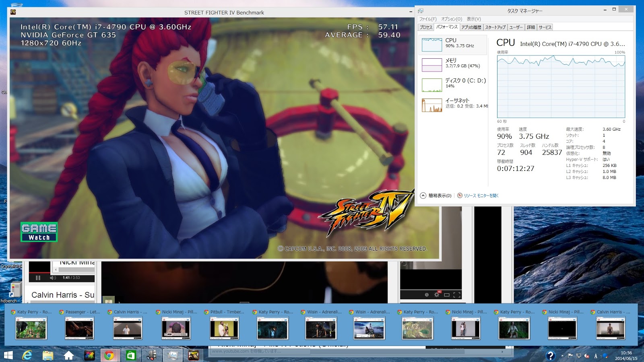Viewport: 644px width, 362px height.
Task: Click the white house icon on taskbar
Action: coord(69,355)
